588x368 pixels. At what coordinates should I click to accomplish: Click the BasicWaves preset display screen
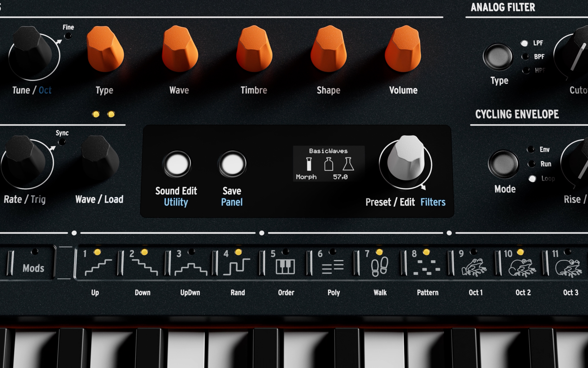[x=329, y=164]
